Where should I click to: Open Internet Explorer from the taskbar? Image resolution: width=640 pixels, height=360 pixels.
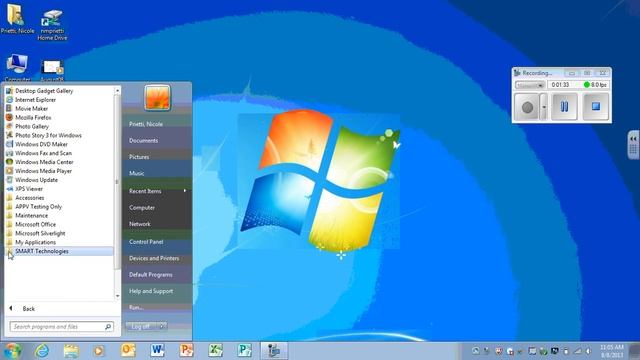[42, 351]
